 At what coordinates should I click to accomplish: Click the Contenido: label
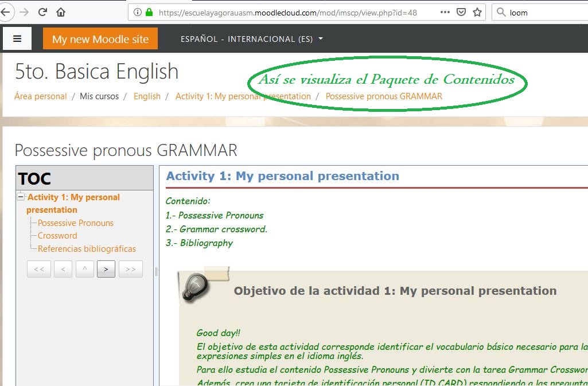tap(188, 201)
